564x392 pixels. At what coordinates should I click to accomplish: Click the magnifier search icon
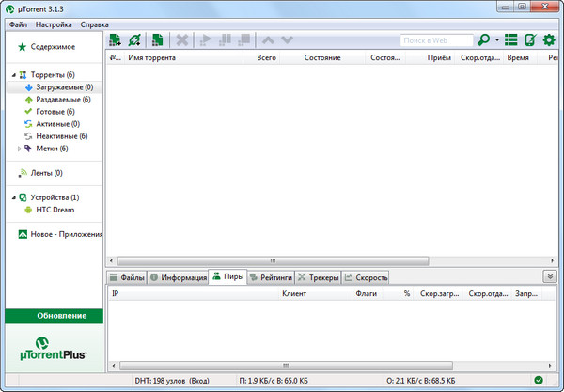[483, 40]
